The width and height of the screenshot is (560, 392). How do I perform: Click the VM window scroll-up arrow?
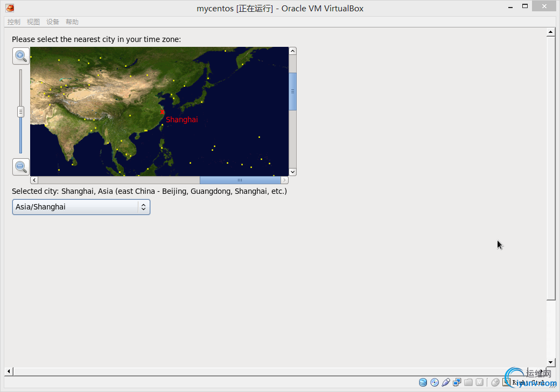551,32
